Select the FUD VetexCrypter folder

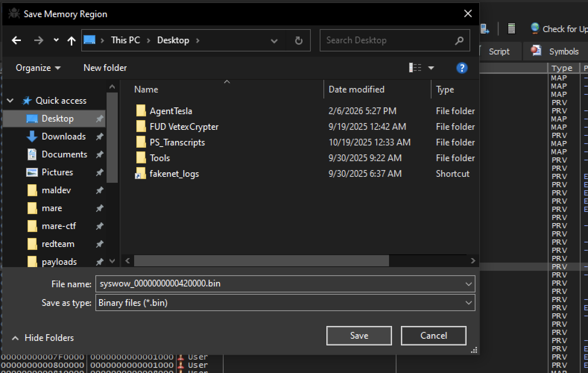click(184, 127)
